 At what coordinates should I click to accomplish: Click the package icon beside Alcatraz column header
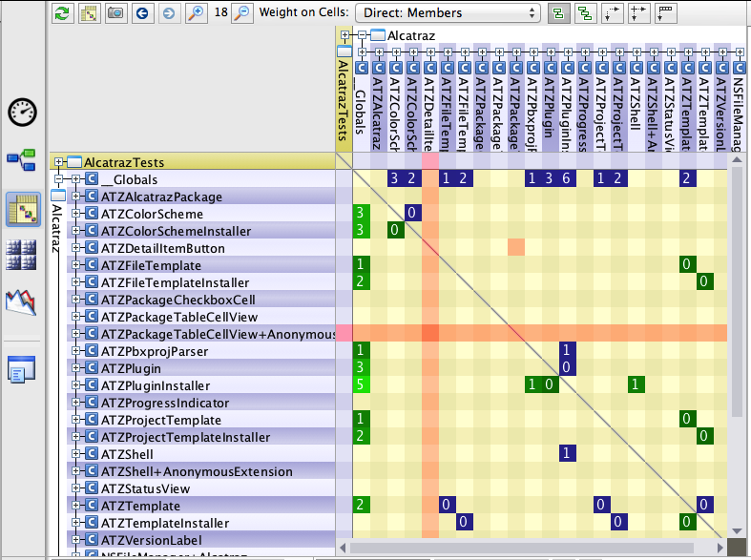[x=378, y=35]
